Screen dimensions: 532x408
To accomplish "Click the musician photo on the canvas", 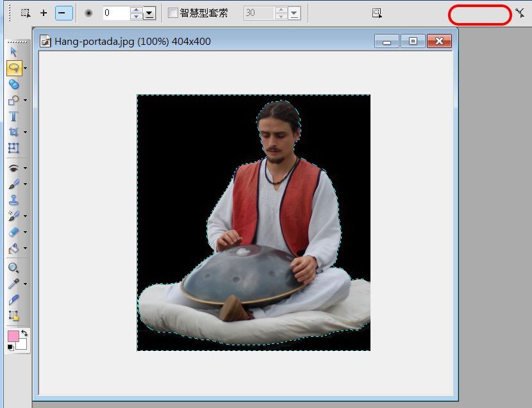I will pos(253,222).
